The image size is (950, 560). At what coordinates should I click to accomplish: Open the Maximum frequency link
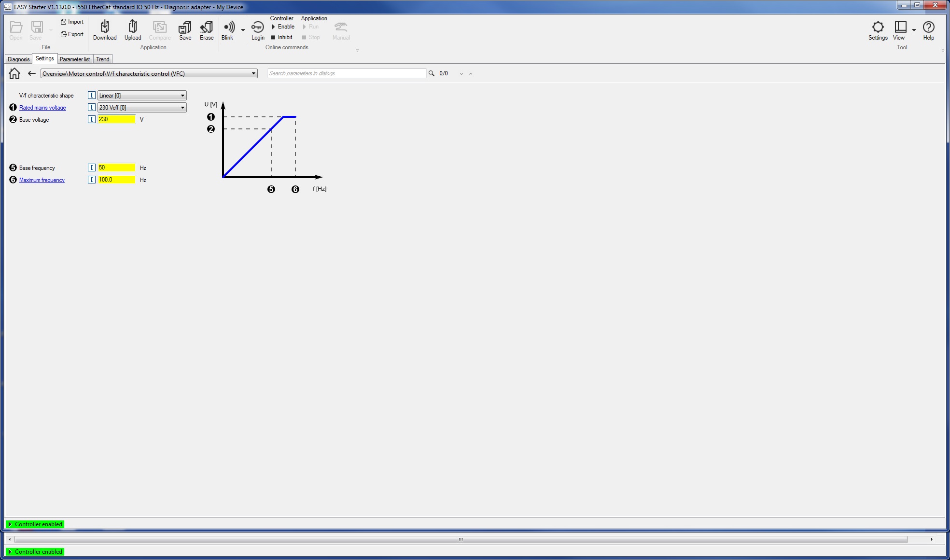tap(42, 180)
